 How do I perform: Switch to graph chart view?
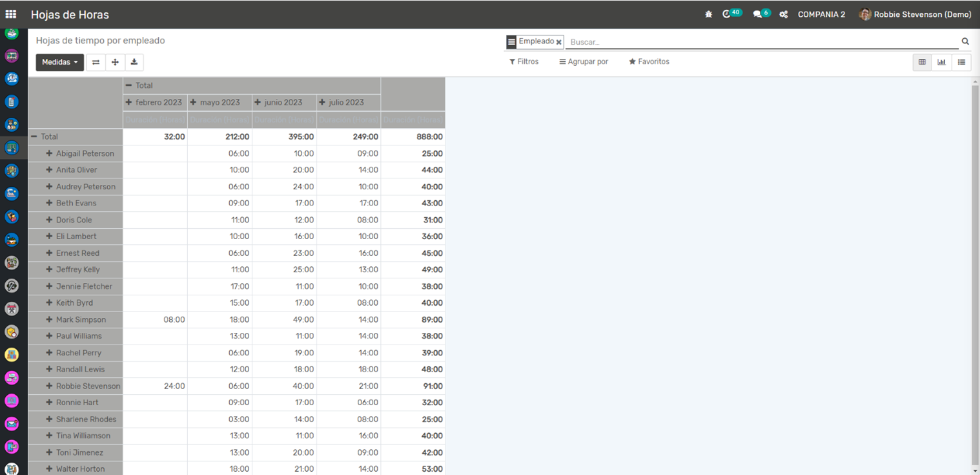point(941,62)
